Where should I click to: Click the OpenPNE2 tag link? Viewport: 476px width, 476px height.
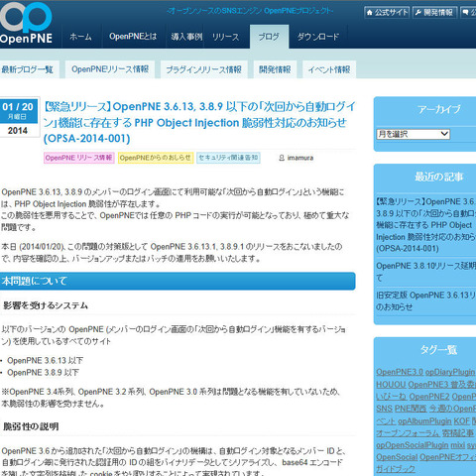[x=429, y=397]
